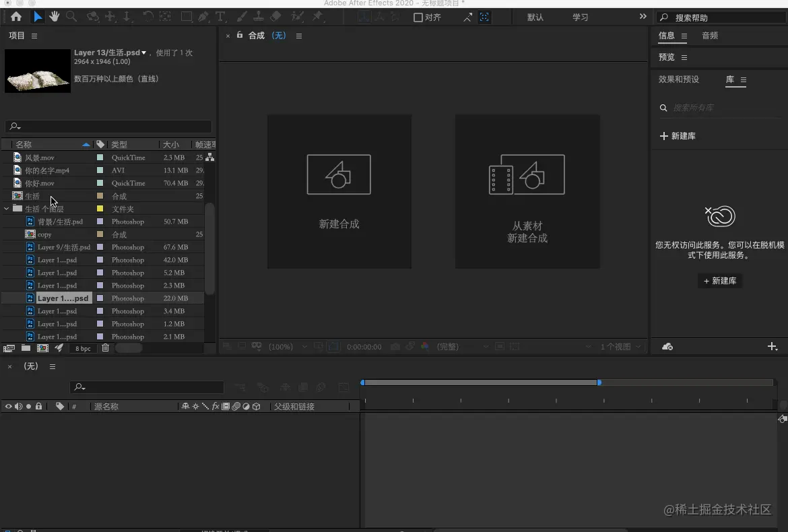Click the rocket project settings icon
Viewport: 788px width, 532px height.
(x=59, y=347)
